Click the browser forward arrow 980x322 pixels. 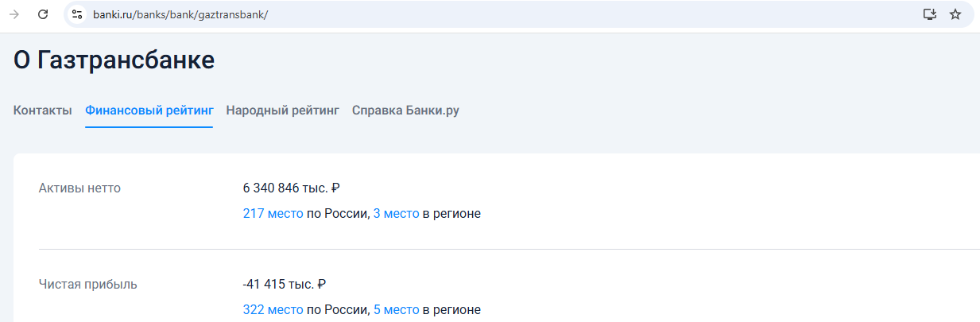(x=14, y=14)
